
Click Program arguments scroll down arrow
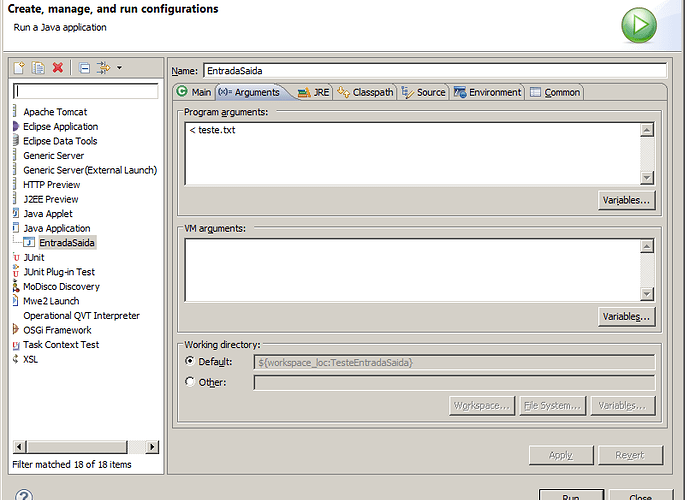click(647, 178)
